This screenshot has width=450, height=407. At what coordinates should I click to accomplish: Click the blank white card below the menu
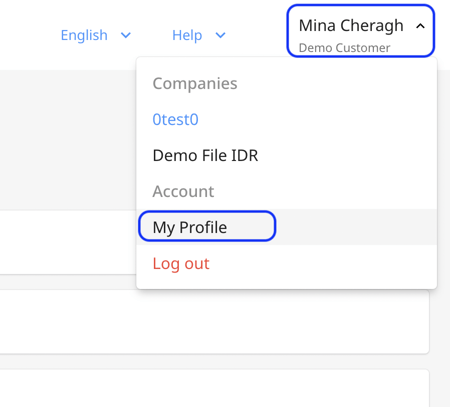click(x=214, y=321)
